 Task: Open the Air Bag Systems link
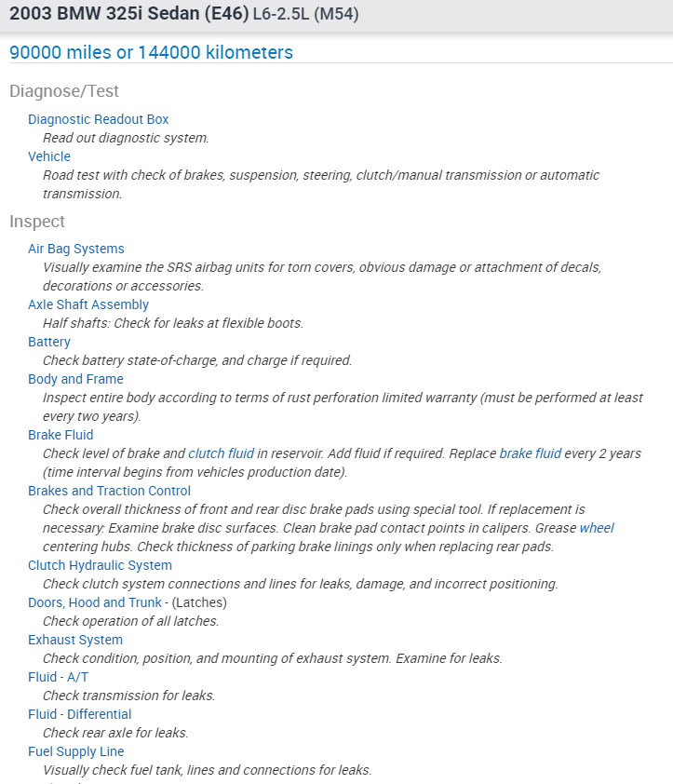pos(75,249)
